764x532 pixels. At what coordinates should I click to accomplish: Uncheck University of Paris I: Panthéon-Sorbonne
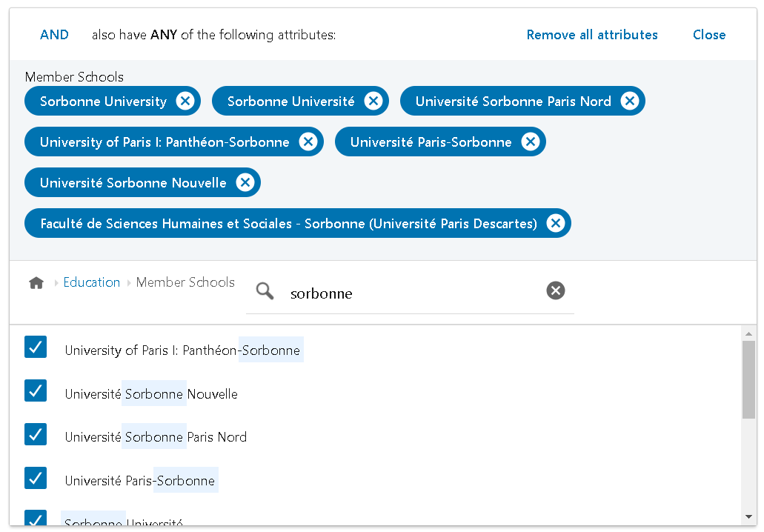(35, 347)
